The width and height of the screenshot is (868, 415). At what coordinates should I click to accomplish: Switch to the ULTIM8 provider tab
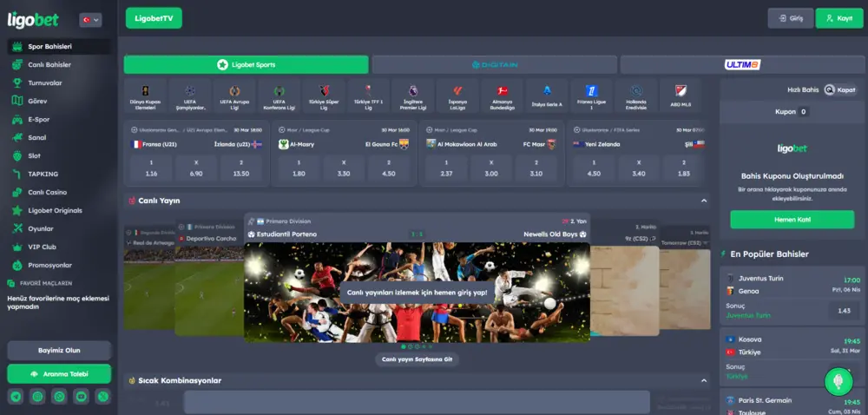click(x=742, y=65)
